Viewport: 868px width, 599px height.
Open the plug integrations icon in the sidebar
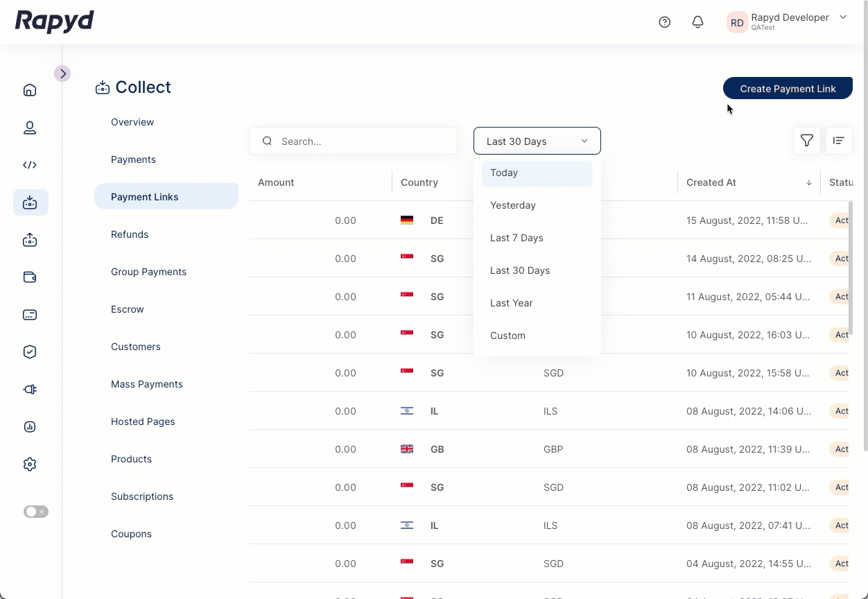pyautogui.click(x=30, y=390)
